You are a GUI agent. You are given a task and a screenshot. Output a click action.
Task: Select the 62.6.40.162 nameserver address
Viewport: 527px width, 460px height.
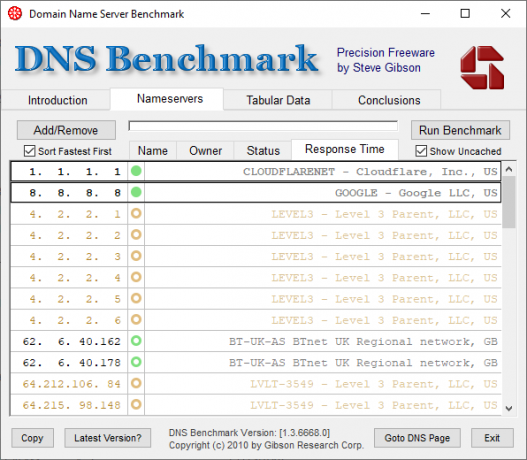(72, 341)
